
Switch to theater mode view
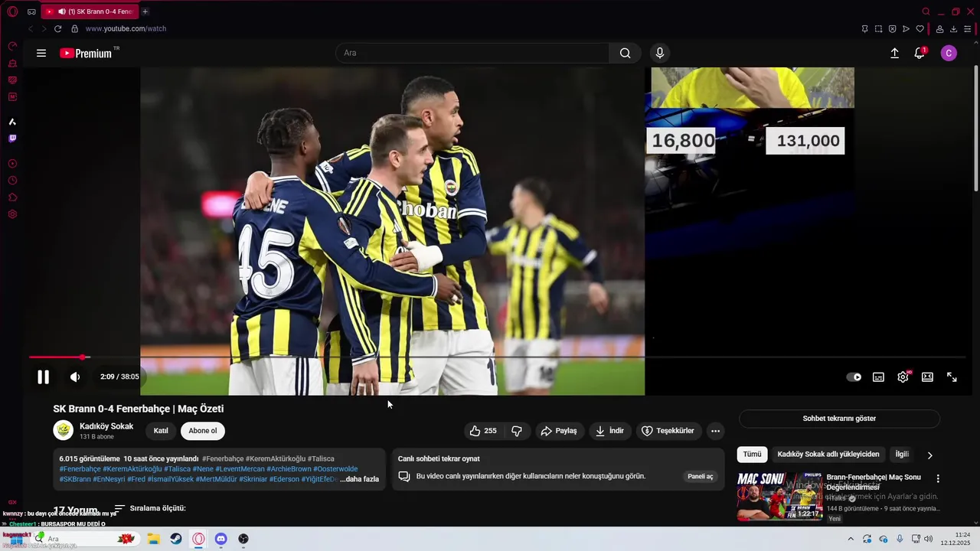[x=927, y=377]
